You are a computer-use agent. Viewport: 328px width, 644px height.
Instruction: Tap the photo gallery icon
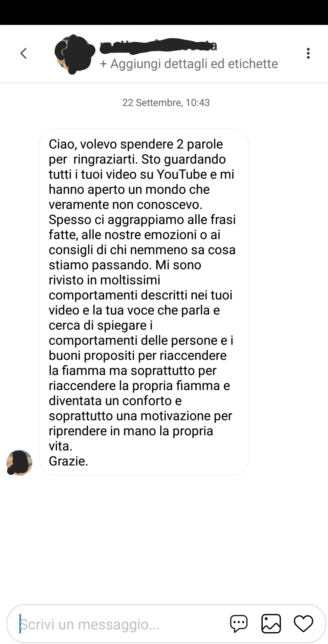point(271,624)
